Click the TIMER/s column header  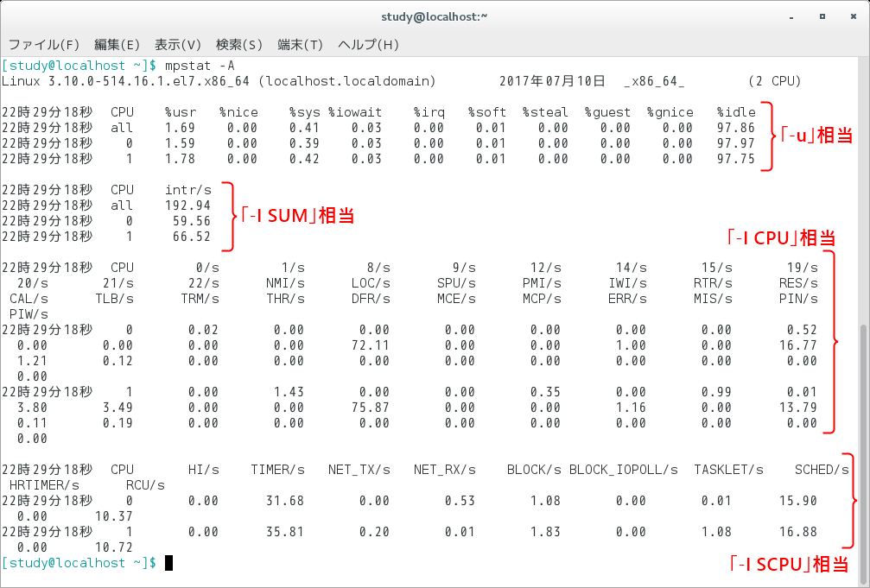pyautogui.click(x=278, y=469)
